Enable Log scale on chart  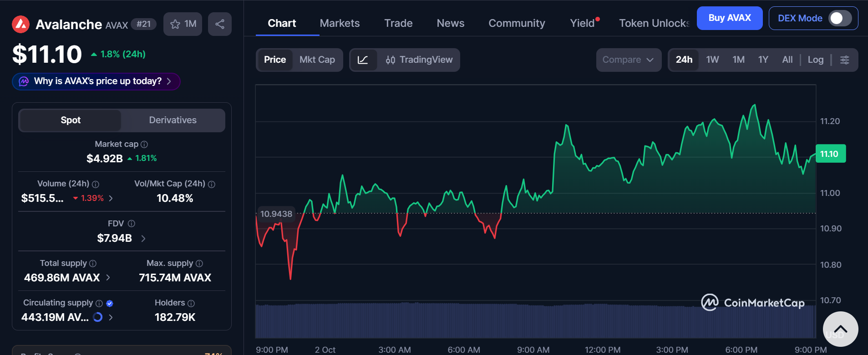[816, 60]
